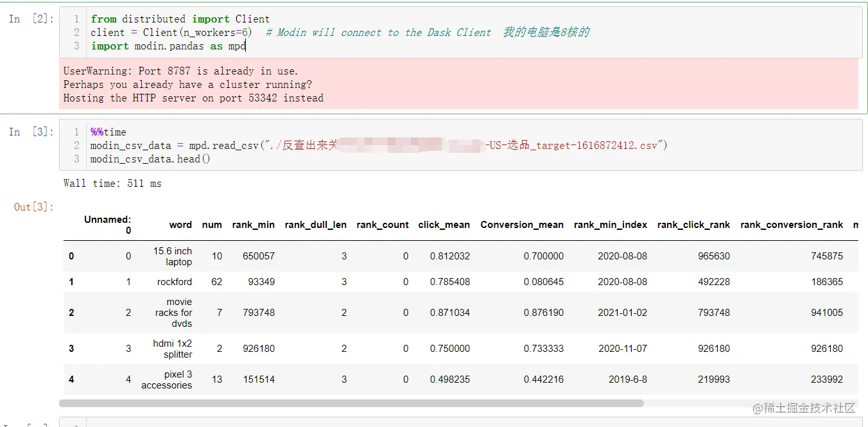Select the 'hdmi 1x2 splitter' cell
This screenshot has width=868, height=427.
pos(172,349)
